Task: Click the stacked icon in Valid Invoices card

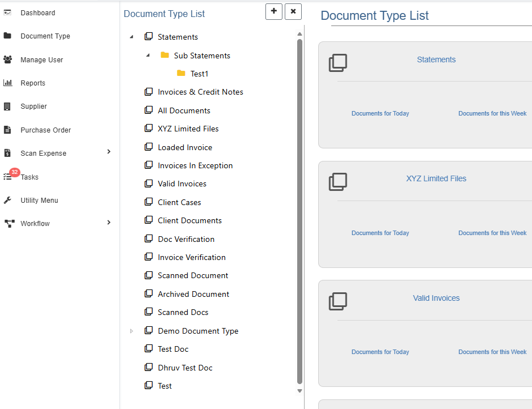Action: tap(338, 301)
